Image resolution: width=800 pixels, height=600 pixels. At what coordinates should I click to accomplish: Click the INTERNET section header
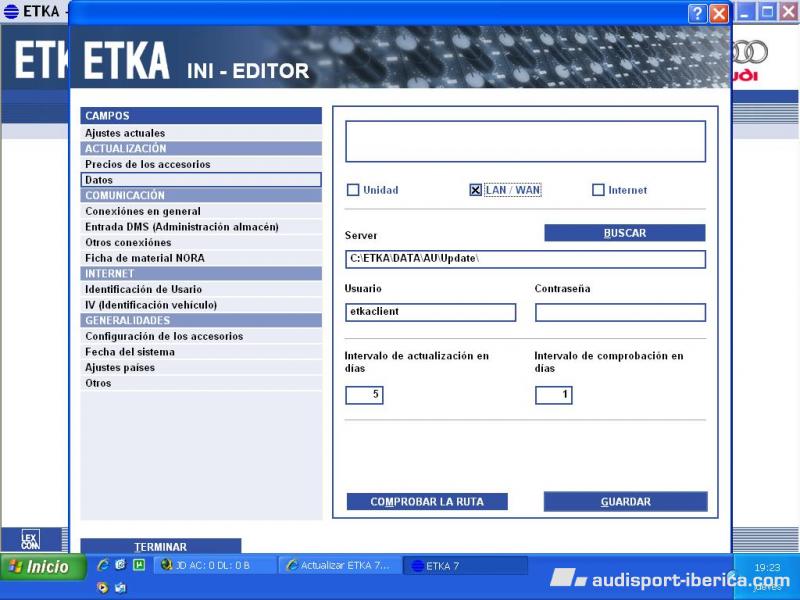point(201,273)
